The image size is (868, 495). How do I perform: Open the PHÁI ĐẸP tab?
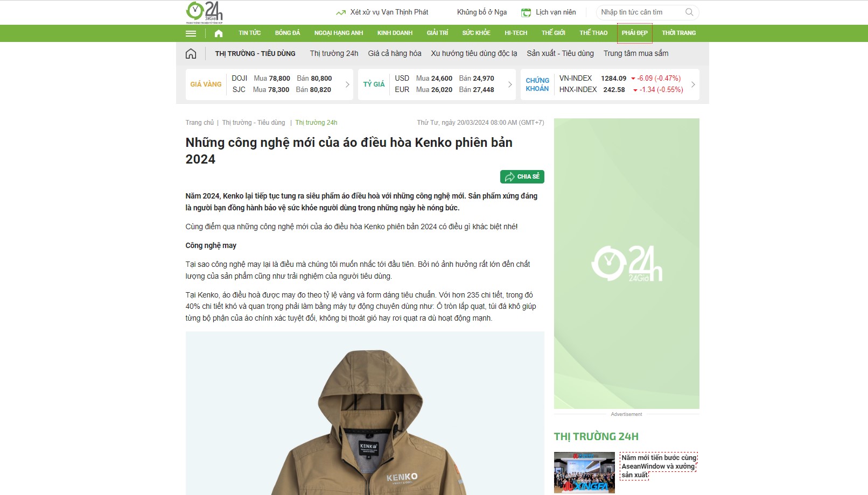[635, 33]
